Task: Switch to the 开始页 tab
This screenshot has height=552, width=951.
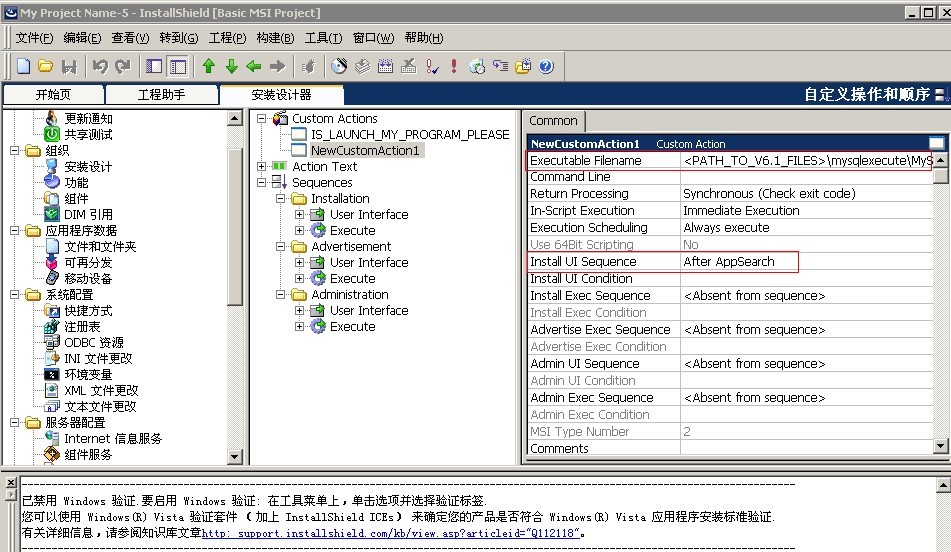Action: click(x=53, y=95)
